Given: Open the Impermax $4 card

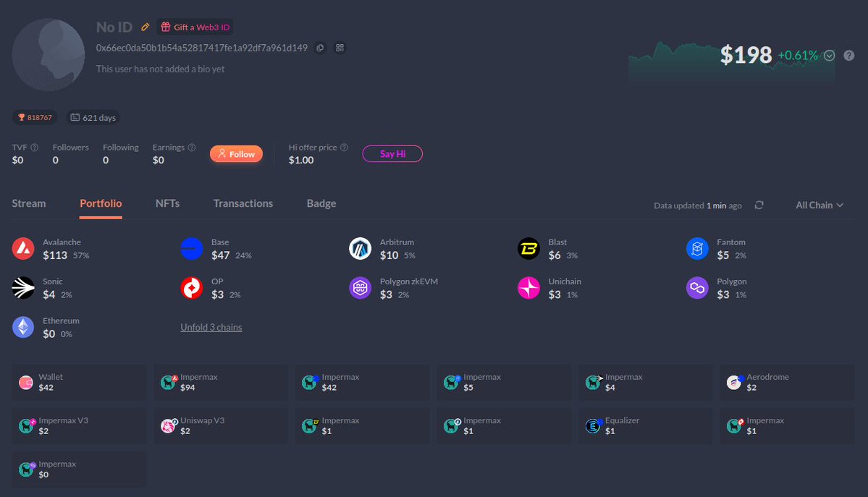Looking at the screenshot, I should [646, 383].
